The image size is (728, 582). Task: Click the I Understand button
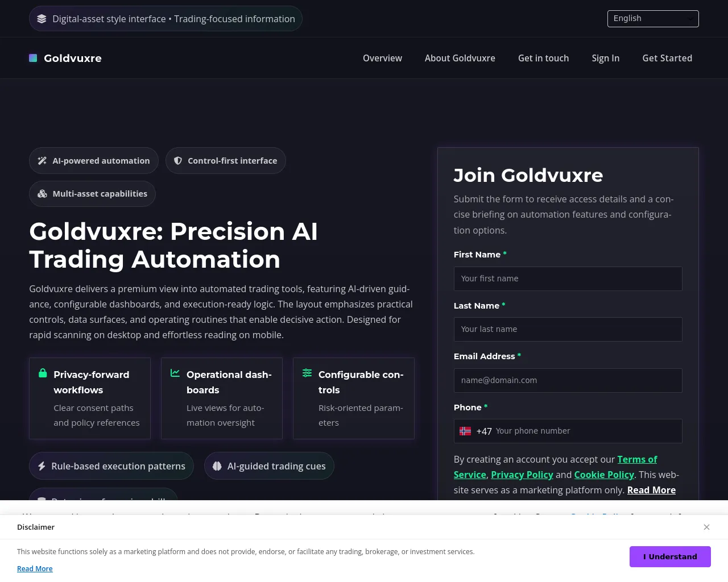[x=670, y=556]
